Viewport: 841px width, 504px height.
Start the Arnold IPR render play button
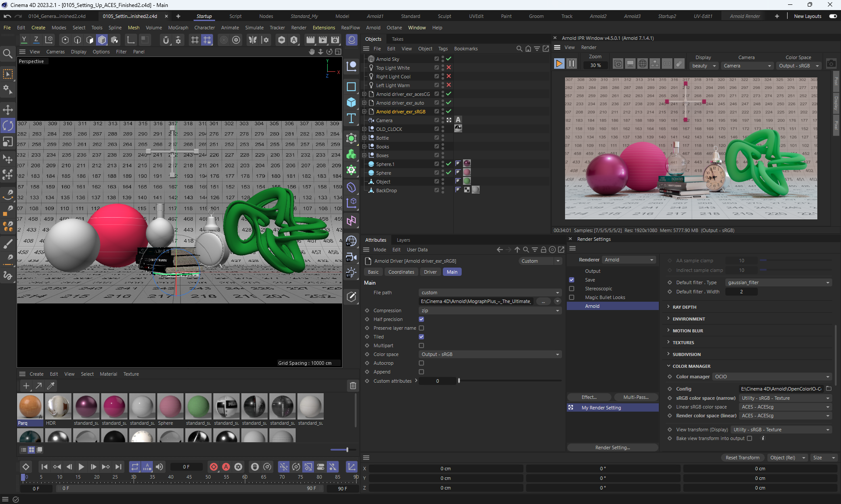tap(559, 64)
